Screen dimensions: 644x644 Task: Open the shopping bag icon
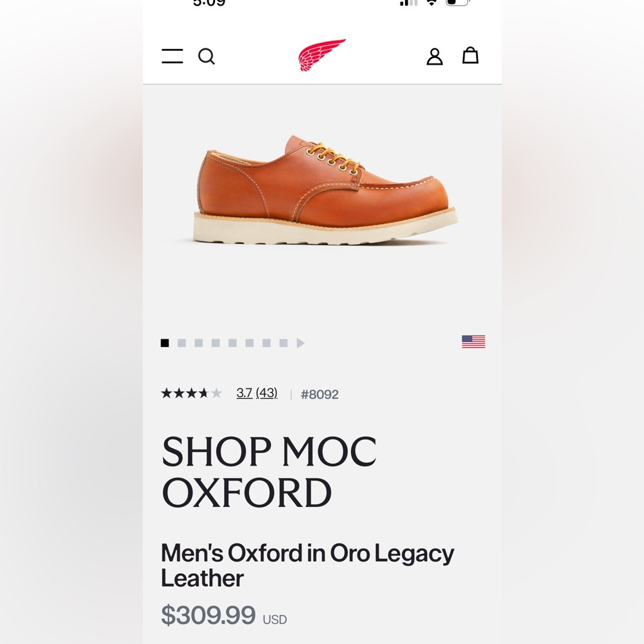[x=471, y=57]
